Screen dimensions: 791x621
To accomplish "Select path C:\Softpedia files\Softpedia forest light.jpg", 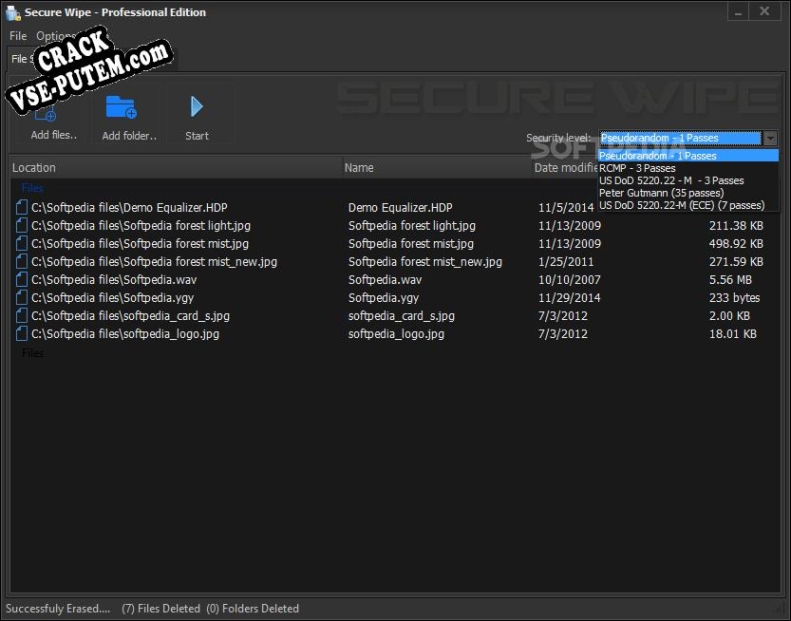I will (141, 225).
